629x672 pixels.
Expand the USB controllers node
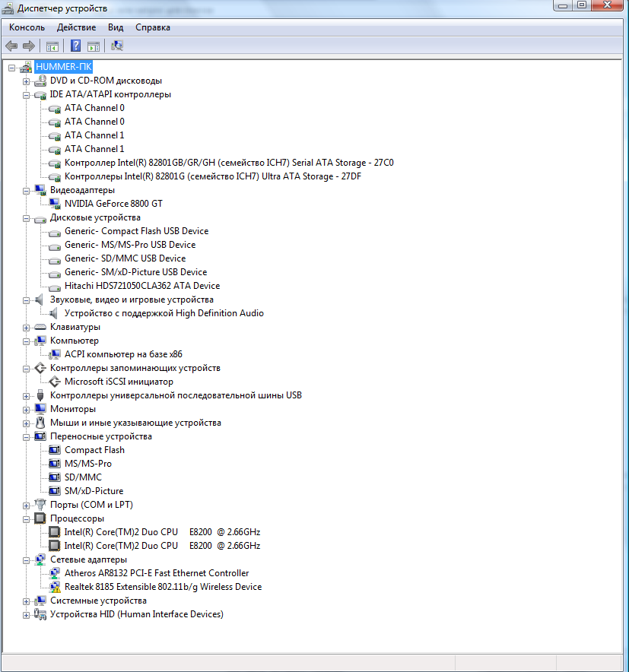26,396
